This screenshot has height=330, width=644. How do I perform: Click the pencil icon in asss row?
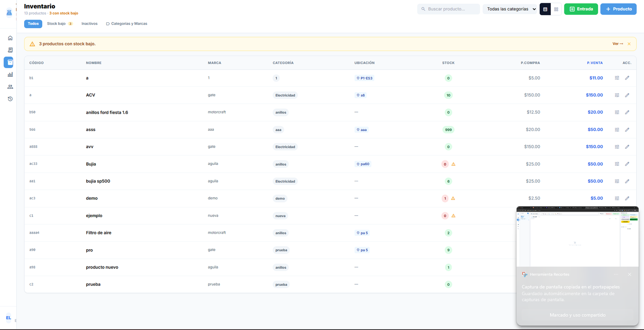coord(627,130)
